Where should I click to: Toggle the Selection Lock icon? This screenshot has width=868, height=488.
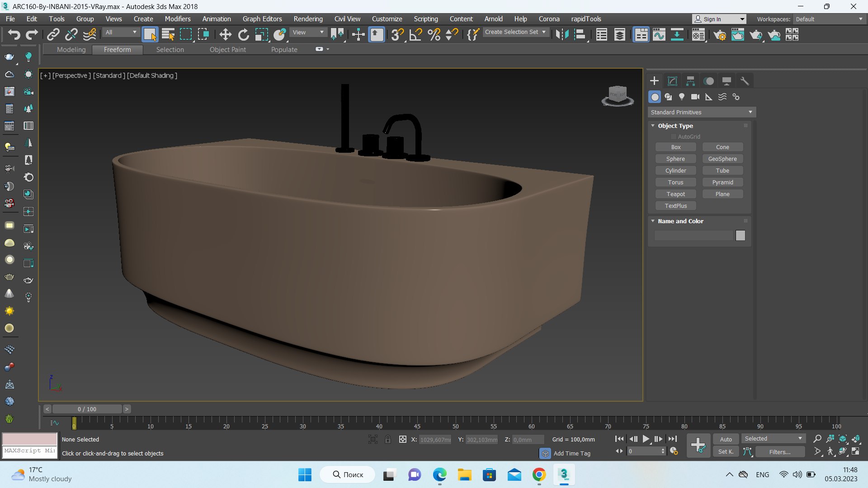pyautogui.click(x=388, y=439)
